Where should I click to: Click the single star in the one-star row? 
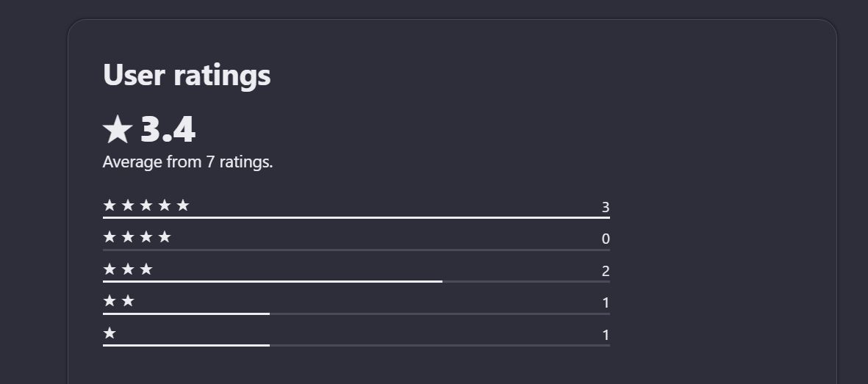click(110, 333)
